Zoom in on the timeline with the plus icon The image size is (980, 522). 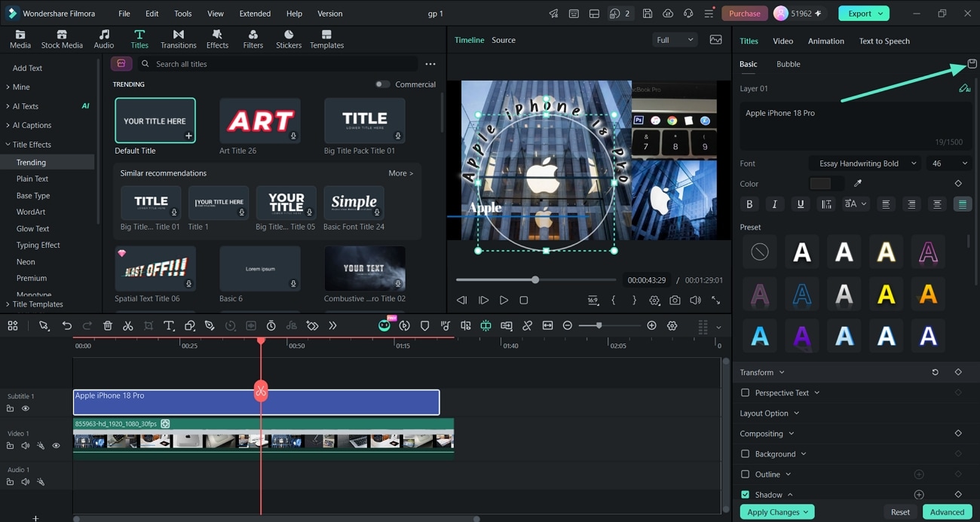pyautogui.click(x=651, y=325)
